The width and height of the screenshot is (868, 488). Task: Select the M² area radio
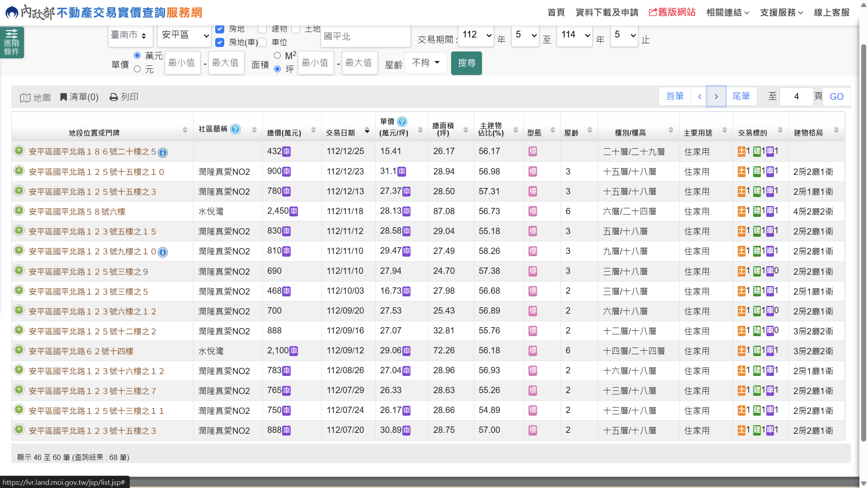278,56
